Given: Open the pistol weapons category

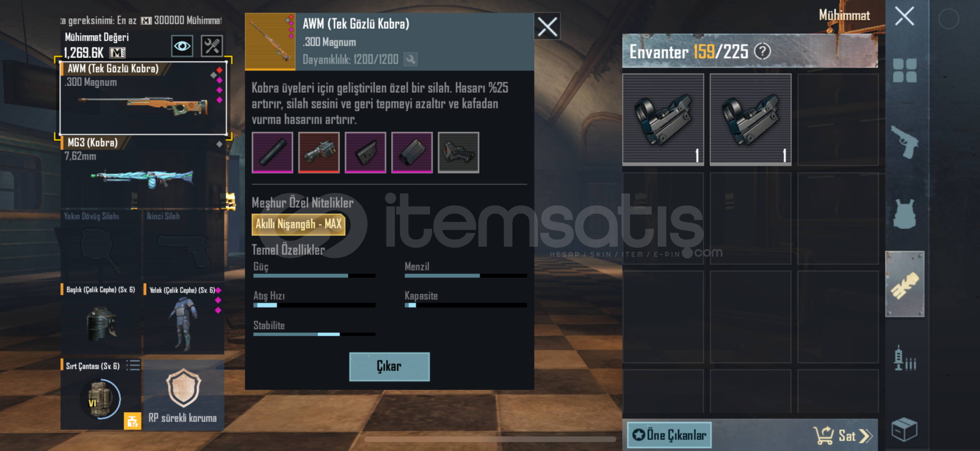Looking at the screenshot, I should (x=905, y=142).
